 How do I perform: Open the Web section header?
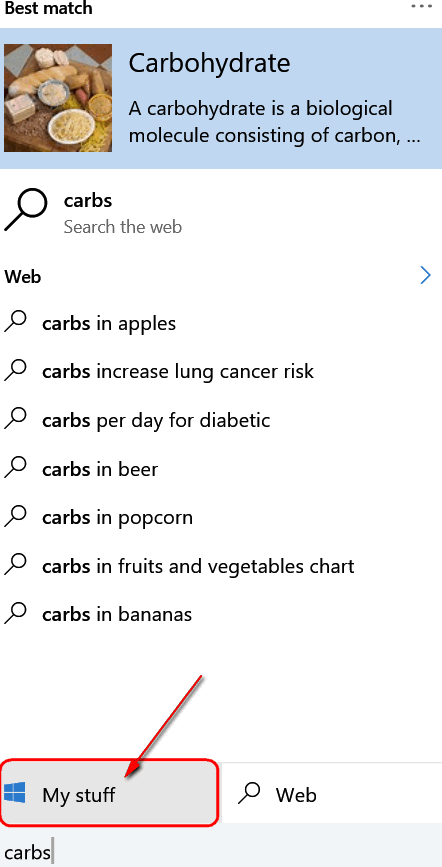tap(23, 276)
